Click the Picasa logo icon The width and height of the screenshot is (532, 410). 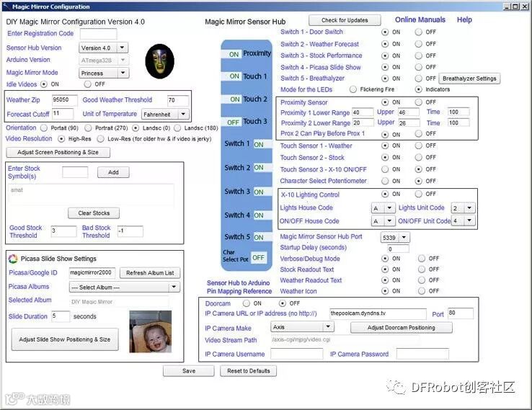point(13,259)
